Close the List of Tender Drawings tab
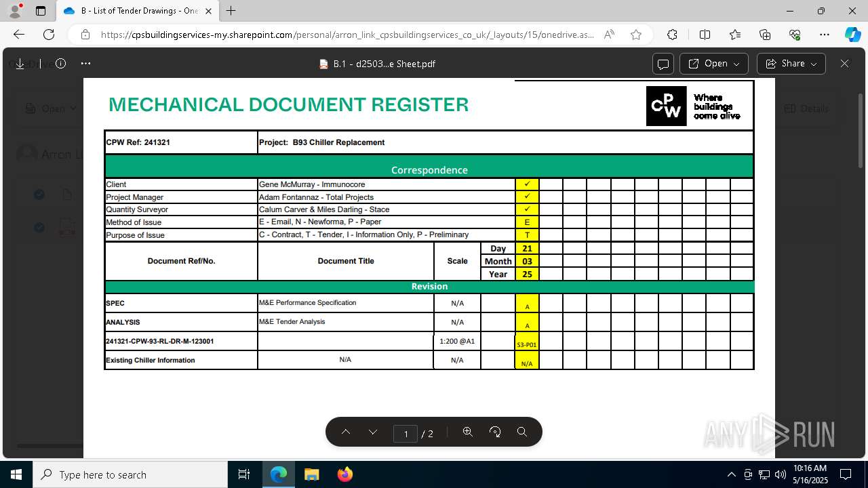This screenshot has width=868, height=488. point(208,11)
